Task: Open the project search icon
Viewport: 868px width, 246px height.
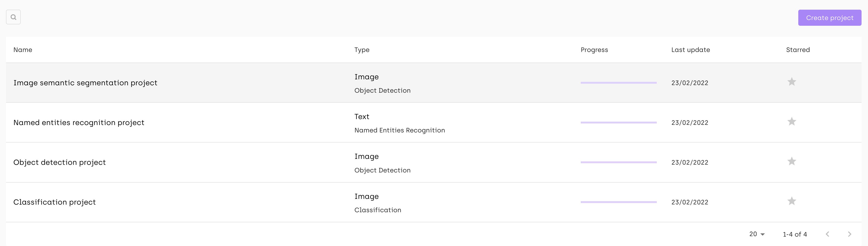Action: pos(13,17)
